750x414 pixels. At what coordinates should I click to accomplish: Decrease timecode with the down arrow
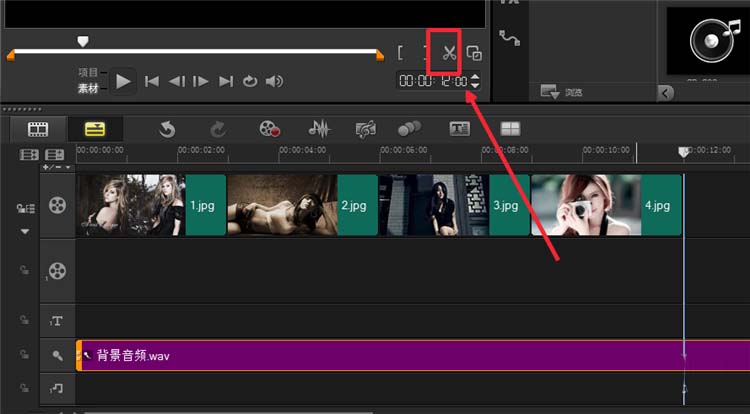(474, 85)
